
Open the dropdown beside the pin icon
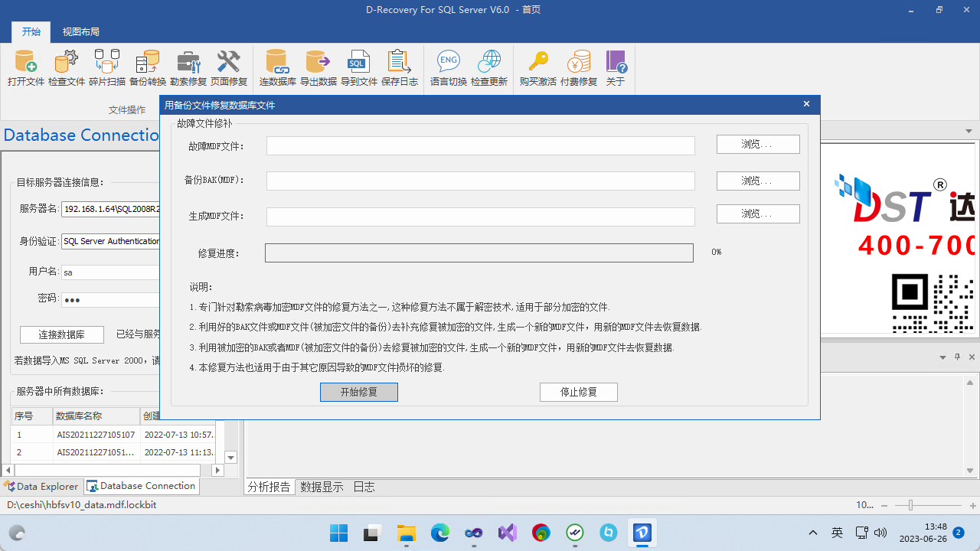tap(943, 357)
